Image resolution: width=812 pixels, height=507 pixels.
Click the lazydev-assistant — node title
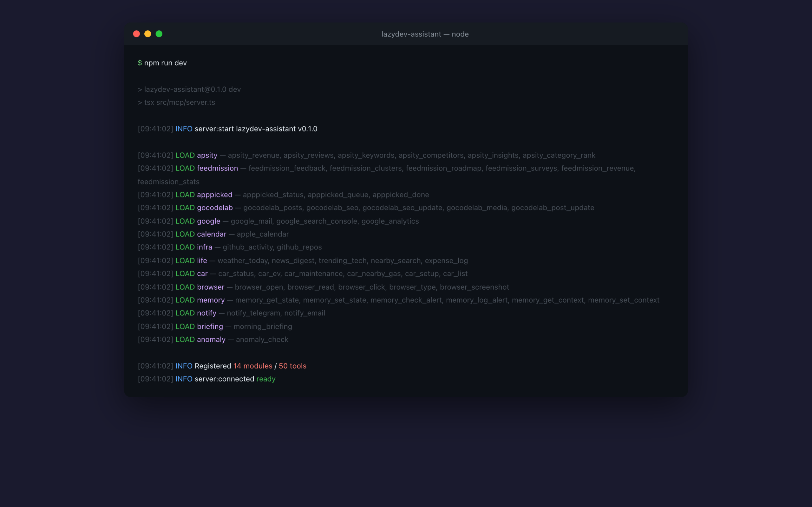pos(425,34)
